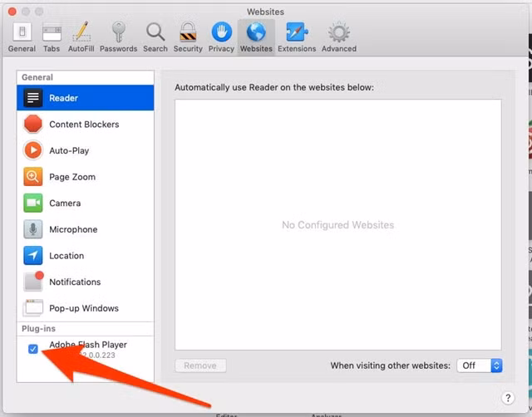Viewport: 532px width, 417px height.
Task: Open the Advanced gear pane
Action: click(338, 37)
